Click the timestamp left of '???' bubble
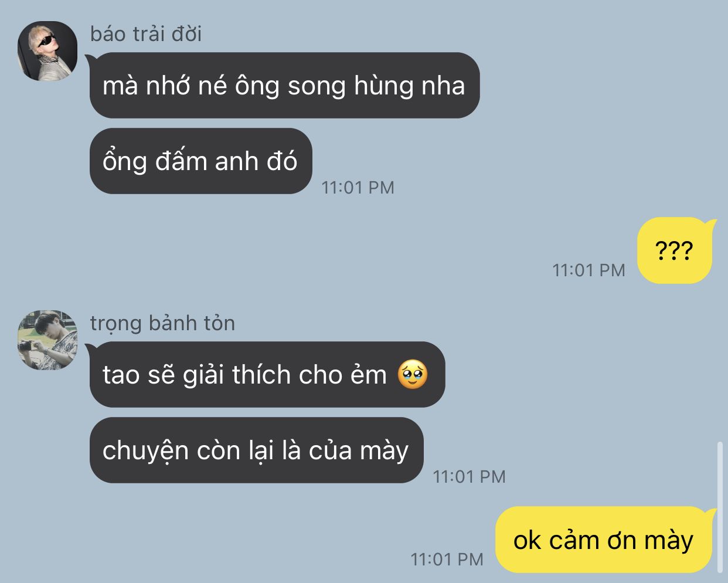 coord(588,270)
